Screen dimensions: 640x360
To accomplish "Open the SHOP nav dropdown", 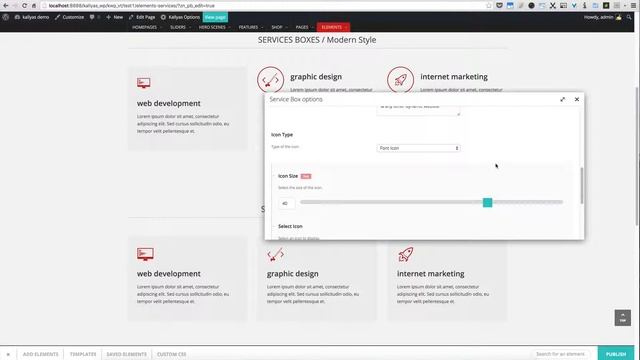I will [x=279, y=27].
